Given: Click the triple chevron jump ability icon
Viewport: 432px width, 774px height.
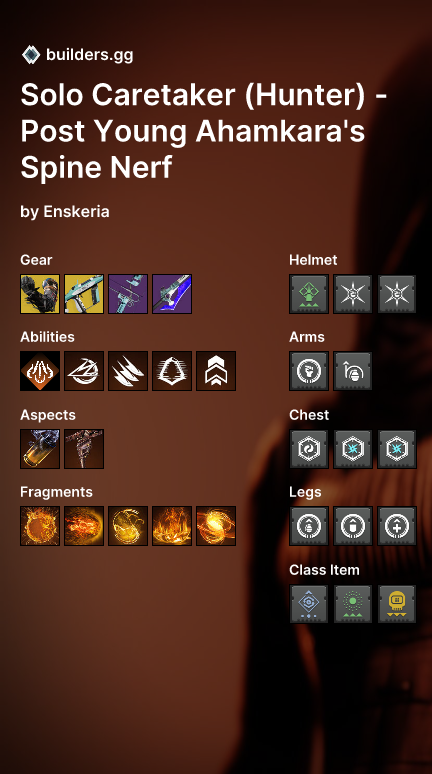Looking at the screenshot, I should 216,371.
